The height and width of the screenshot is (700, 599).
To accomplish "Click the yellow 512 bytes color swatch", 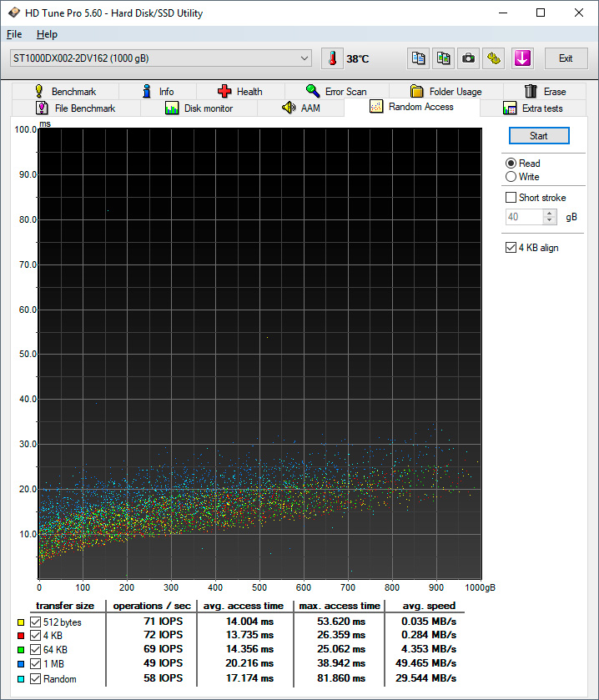I will [x=20, y=622].
